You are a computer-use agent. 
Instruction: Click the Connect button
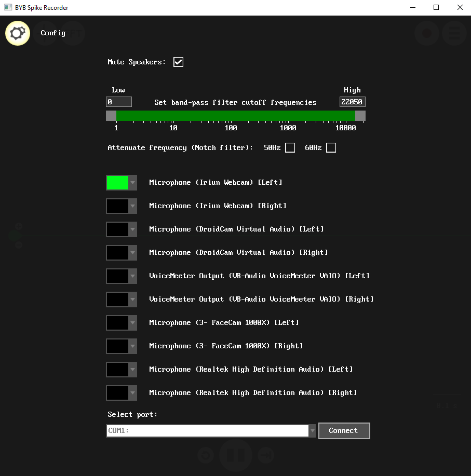(344, 431)
